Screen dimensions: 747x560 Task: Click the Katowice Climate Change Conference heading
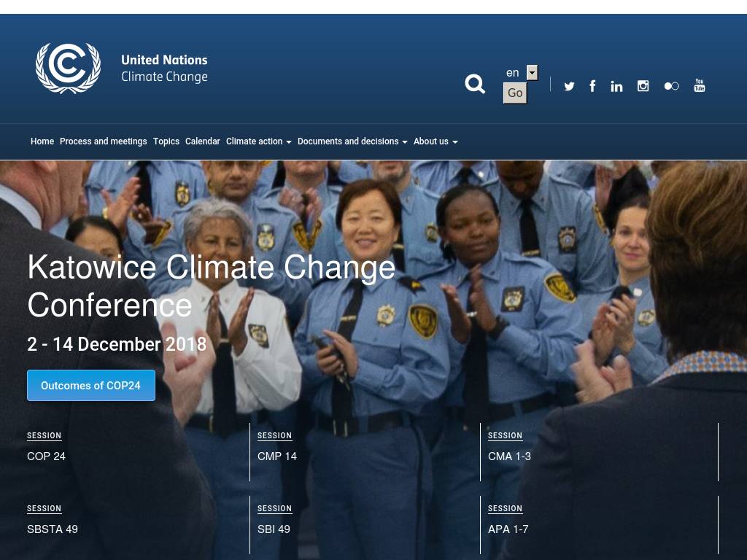(212, 286)
